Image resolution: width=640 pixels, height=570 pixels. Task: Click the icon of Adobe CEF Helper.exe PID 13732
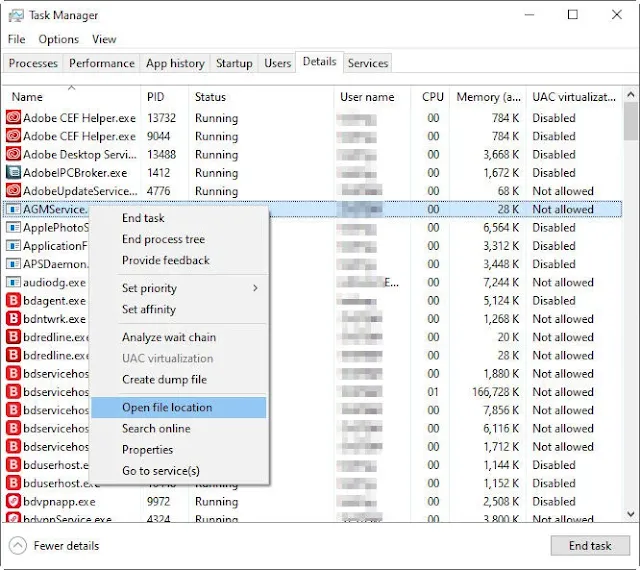tap(13, 118)
